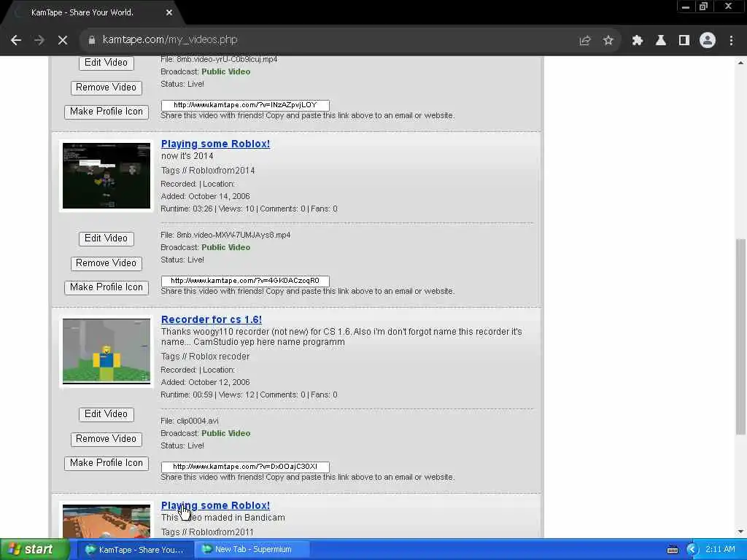Select the share link ending 4GK0ACzcqR0
The width and height of the screenshot is (747, 560).
(x=245, y=281)
